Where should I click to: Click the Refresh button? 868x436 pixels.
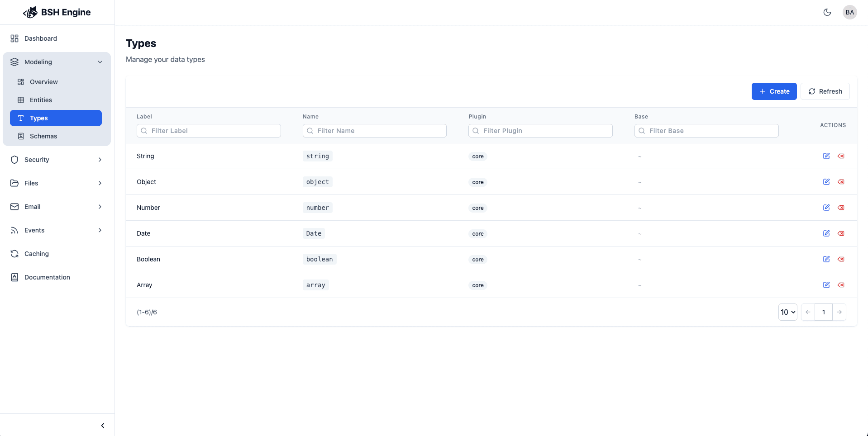point(825,91)
